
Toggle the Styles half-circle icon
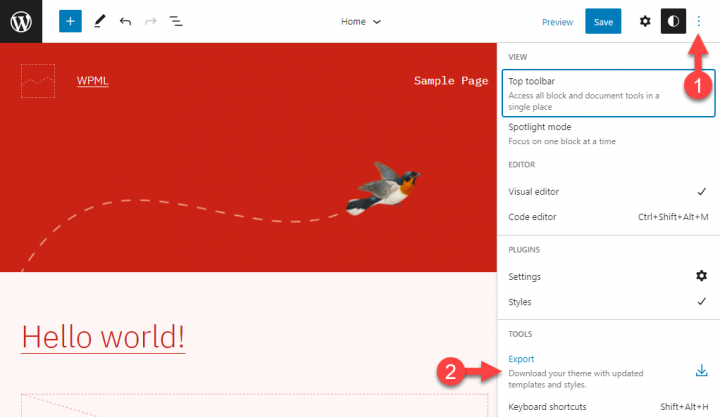click(673, 21)
